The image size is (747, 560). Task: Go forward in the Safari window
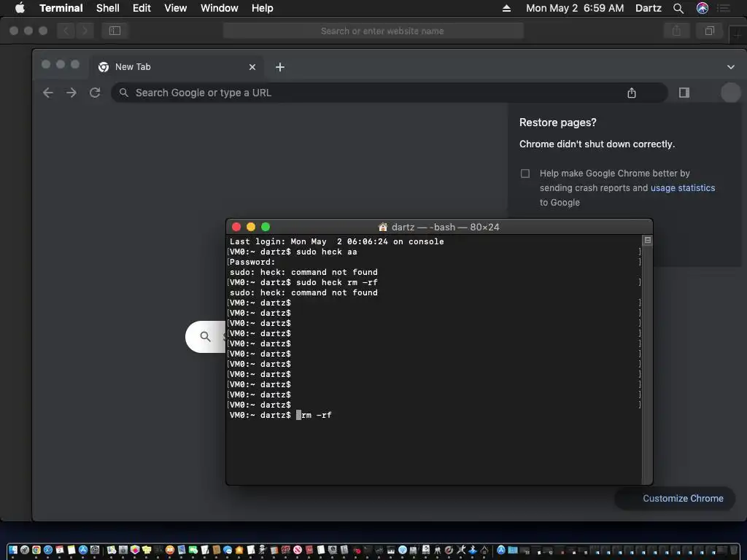point(85,31)
